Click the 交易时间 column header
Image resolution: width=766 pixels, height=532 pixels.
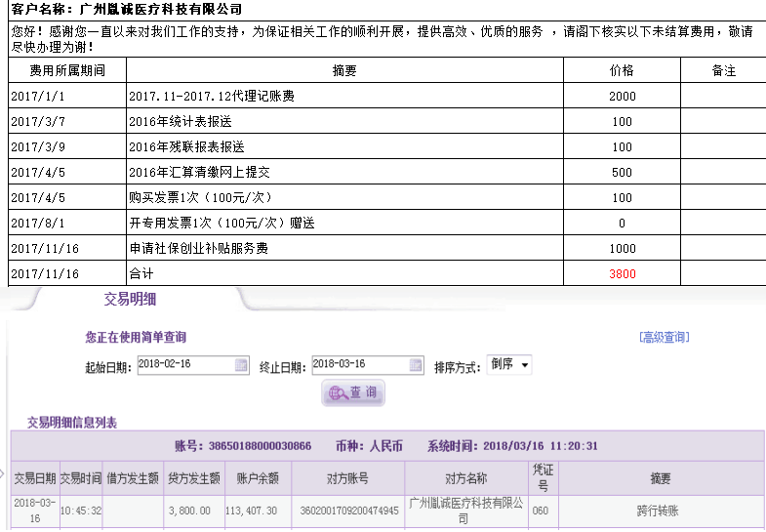(x=81, y=478)
